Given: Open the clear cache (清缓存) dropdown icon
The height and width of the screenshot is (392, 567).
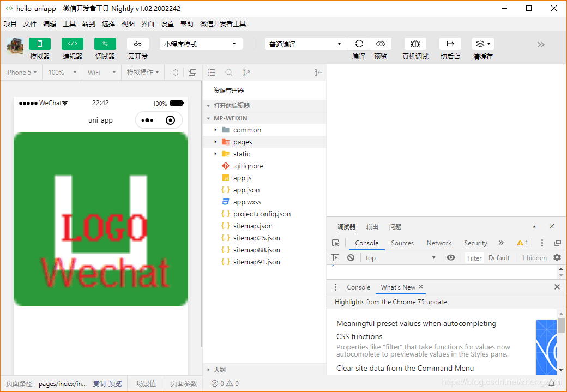Looking at the screenshot, I should coord(482,44).
